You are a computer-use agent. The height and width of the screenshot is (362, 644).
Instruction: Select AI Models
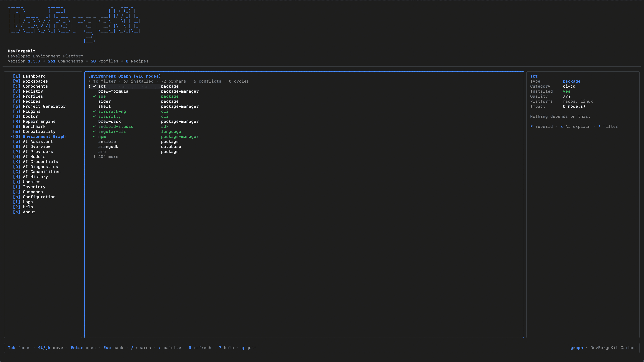tap(29, 157)
